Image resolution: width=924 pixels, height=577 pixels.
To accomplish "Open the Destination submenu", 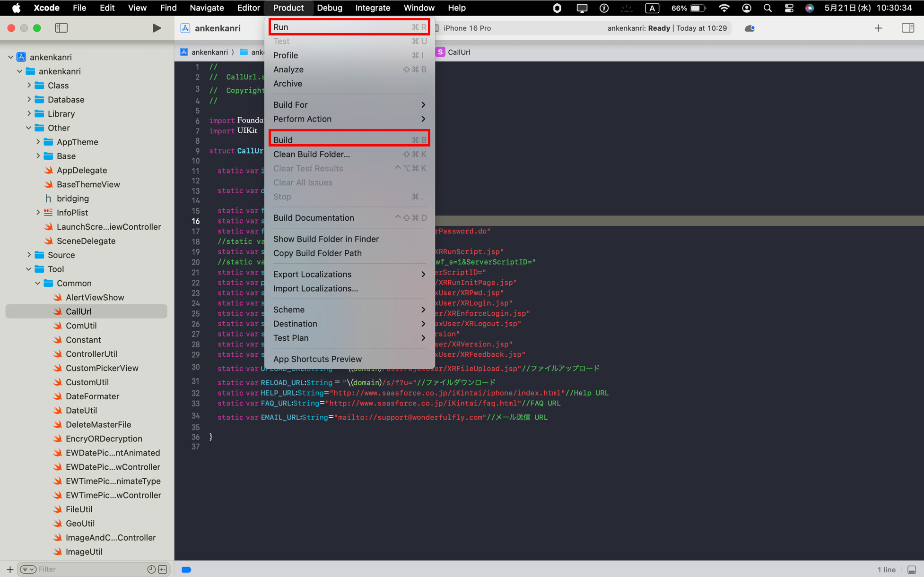I will [349, 324].
